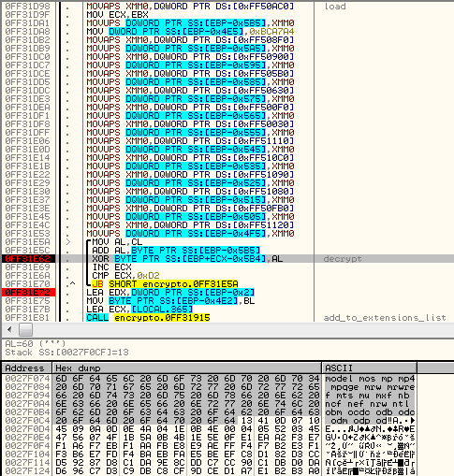454x476 pixels.
Task: Click the Hex dump column header
Action: pyautogui.click(x=187, y=368)
